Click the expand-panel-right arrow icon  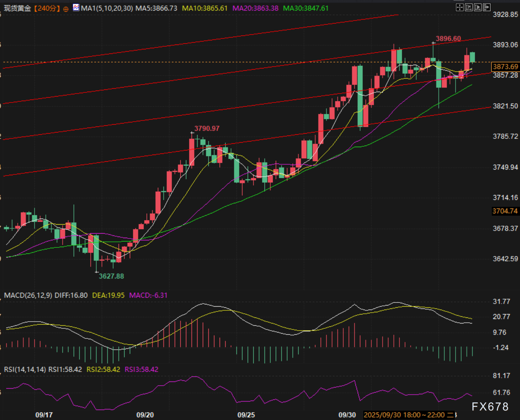[x=487, y=7]
